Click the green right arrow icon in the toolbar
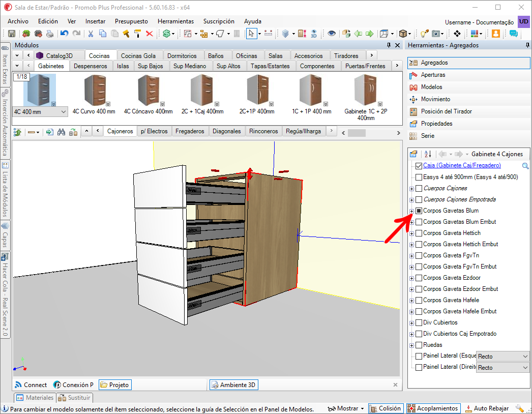Viewport: 532px width, 414px height. [369, 34]
